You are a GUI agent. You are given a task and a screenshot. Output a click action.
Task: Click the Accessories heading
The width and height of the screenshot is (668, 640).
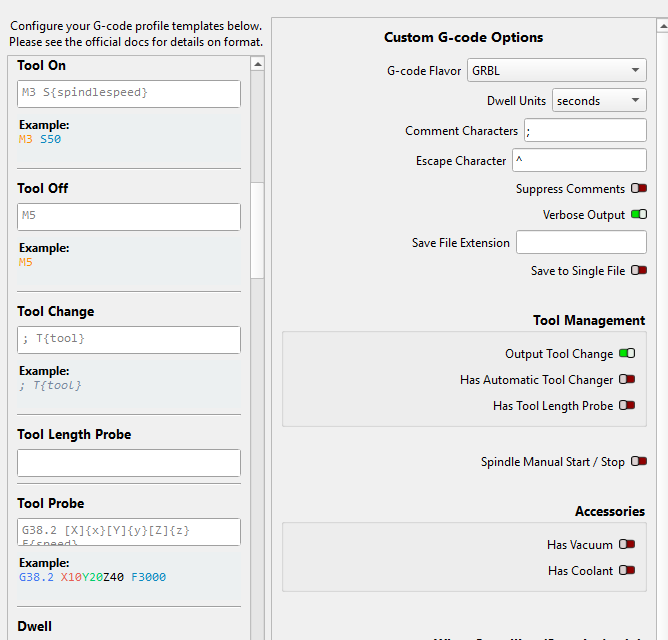[x=610, y=511]
